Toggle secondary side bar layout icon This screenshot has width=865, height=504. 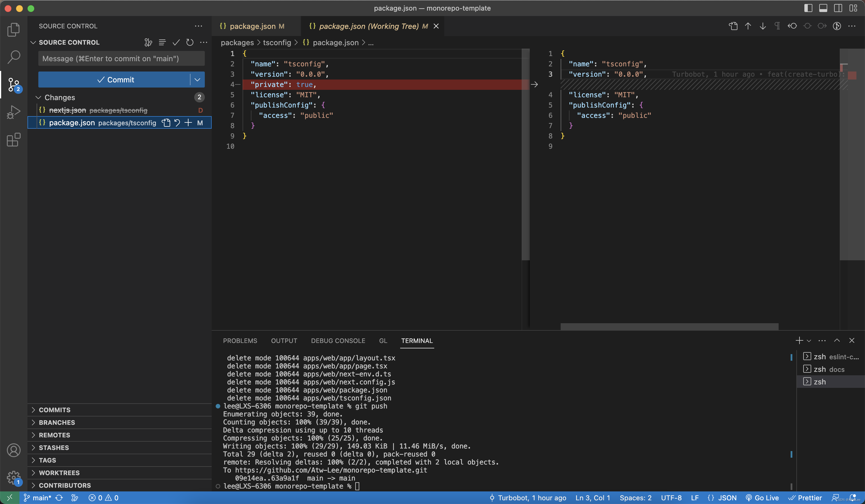pyautogui.click(x=838, y=8)
